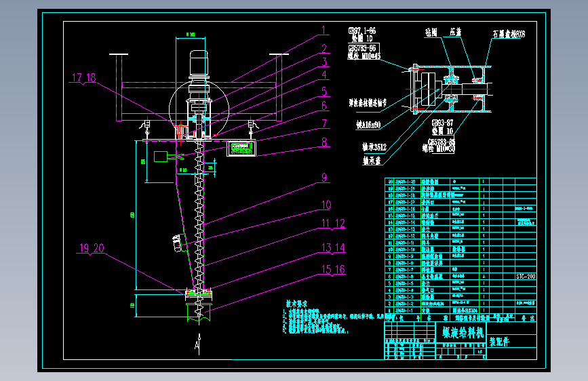Click the green control box near callout 8
Screen dimensions: 588x381
[241, 148]
